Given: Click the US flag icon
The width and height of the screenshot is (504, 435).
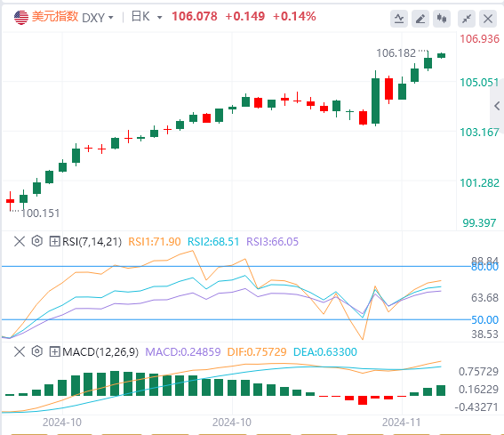Looking at the screenshot, I should [21, 17].
